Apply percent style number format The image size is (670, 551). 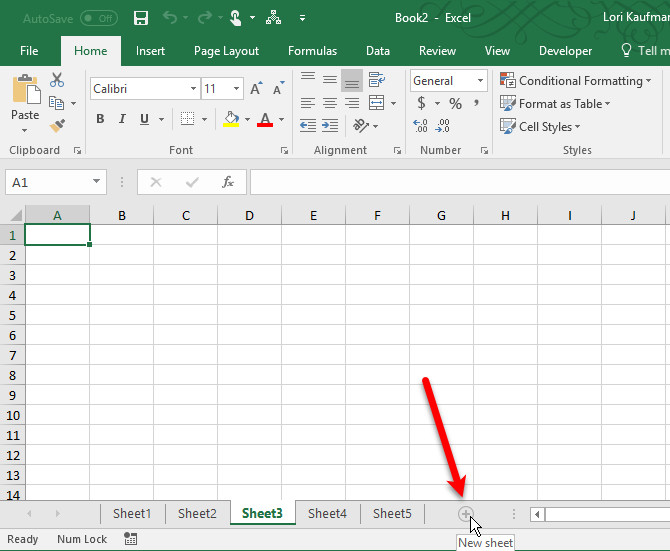coord(455,104)
